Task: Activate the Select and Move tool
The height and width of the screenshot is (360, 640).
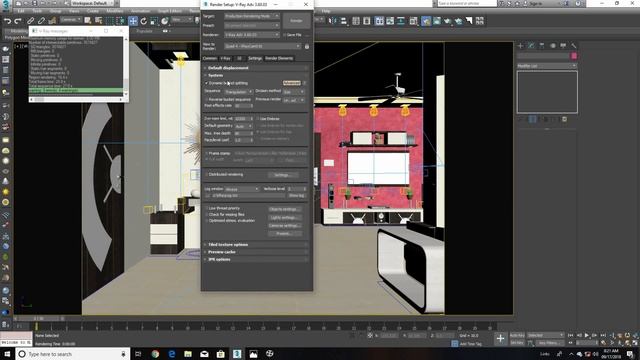Action: click(x=133, y=21)
